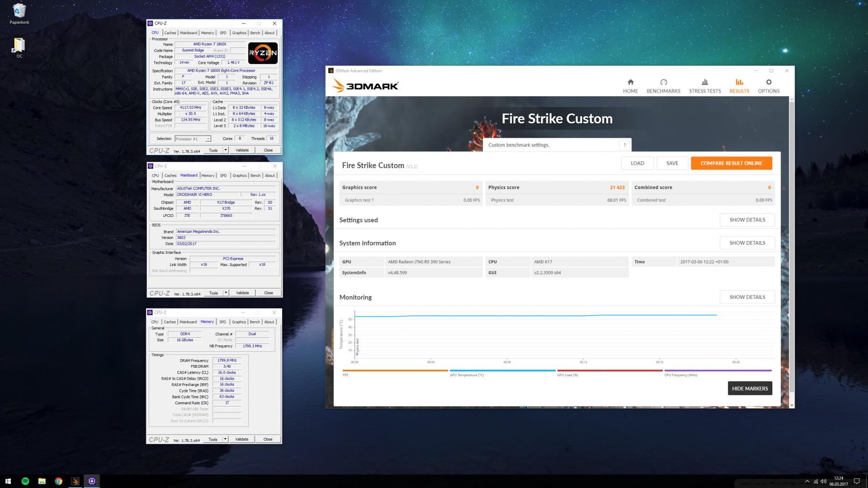Open the Tools dropdown arrow in the Mainboard CPU-Z window
The height and width of the screenshot is (488, 868).
pyautogui.click(x=226, y=293)
